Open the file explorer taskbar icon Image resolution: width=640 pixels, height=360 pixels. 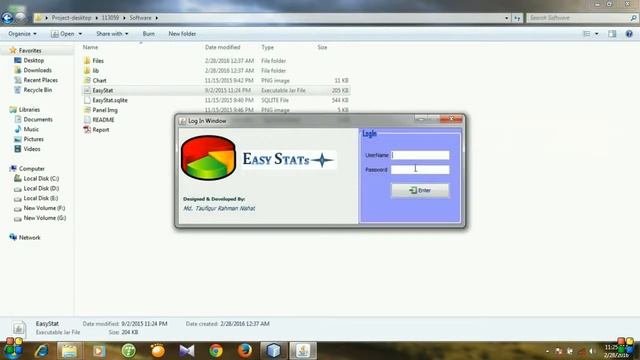[x=69, y=351]
